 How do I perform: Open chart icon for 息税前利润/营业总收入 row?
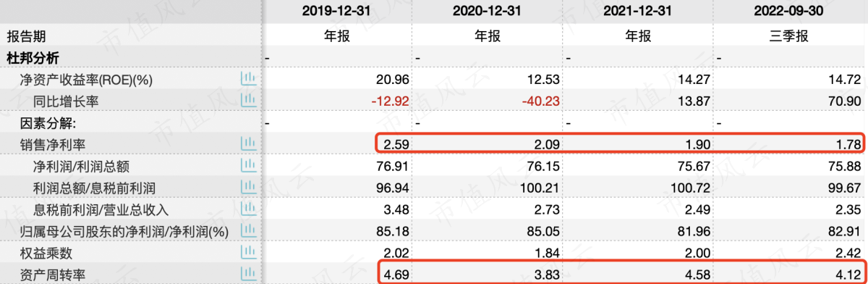pyautogui.click(x=248, y=210)
